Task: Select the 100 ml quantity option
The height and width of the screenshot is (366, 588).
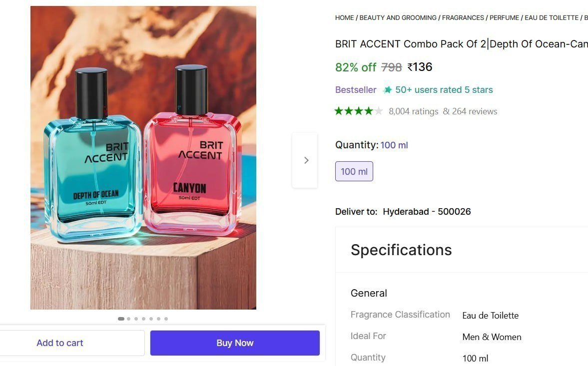Action: (x=354, y=171)
